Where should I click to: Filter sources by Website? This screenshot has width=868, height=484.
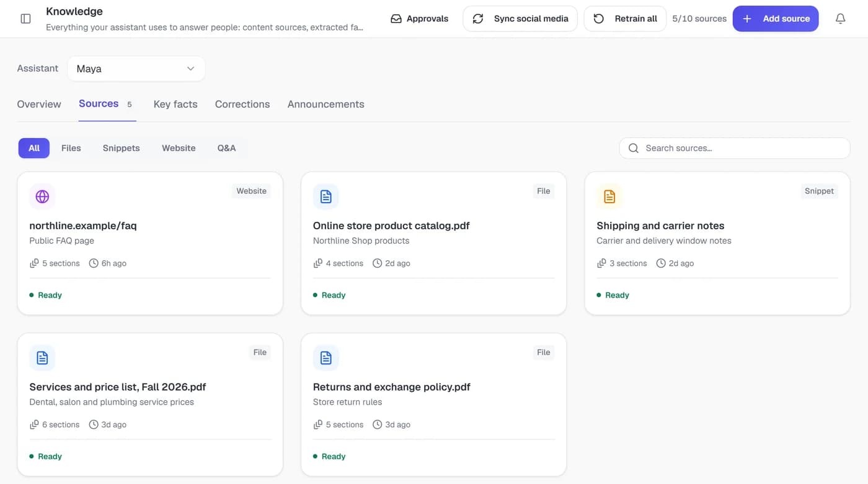(179, 148)
